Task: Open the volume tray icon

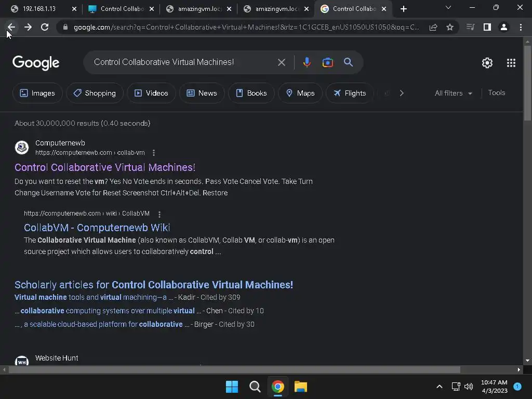Action: 469,387
